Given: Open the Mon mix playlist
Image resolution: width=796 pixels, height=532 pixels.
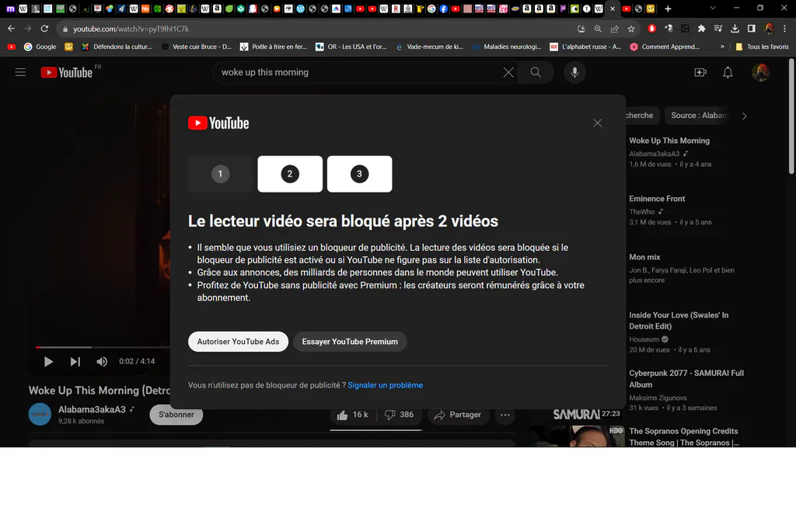Looking at the screenshot, I should click(x=644, y=257).
